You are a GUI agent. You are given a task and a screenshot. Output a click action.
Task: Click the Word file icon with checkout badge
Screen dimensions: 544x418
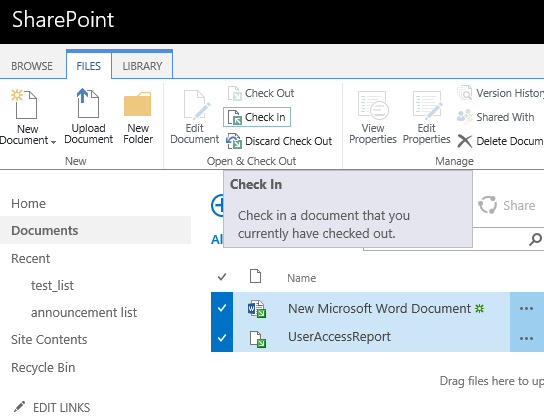(257, 308)
